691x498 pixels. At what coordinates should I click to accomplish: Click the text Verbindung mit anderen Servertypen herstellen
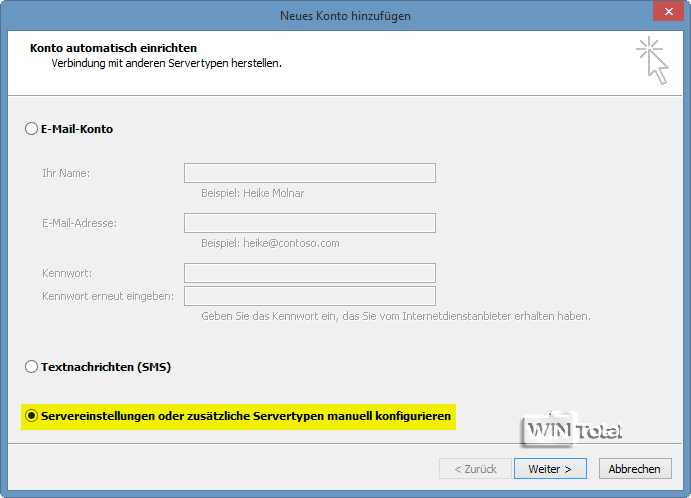pos(167,63)
